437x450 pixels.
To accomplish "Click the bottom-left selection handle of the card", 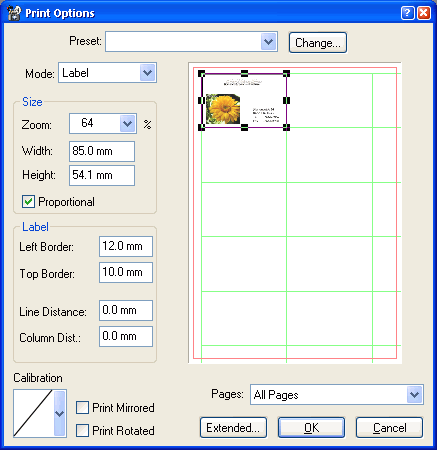I will coord(202,127).
